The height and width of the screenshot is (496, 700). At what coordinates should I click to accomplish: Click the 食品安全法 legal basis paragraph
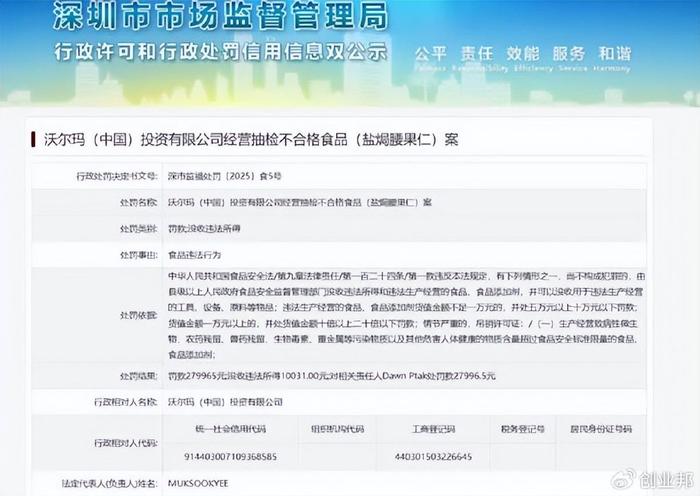click(406, 316)
